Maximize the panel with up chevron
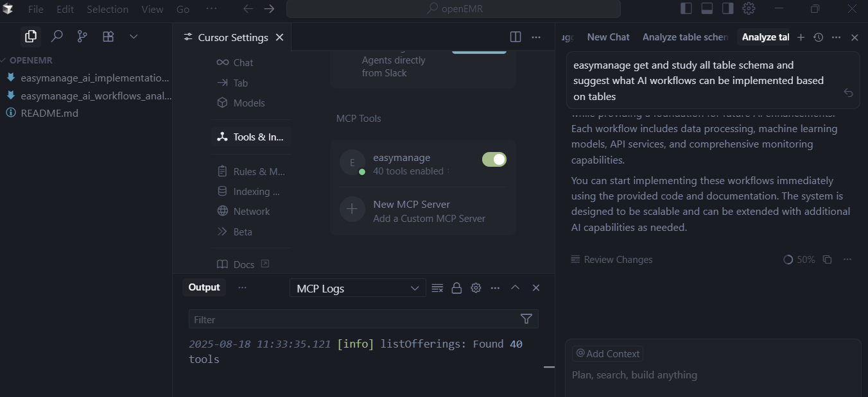 515,287
